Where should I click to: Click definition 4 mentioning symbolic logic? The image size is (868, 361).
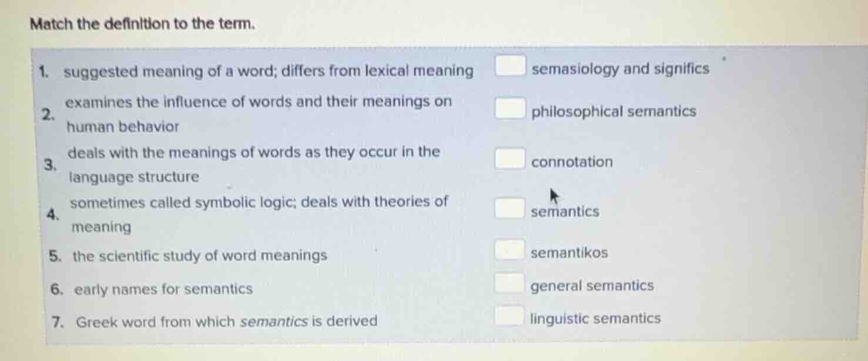point(259,203)
